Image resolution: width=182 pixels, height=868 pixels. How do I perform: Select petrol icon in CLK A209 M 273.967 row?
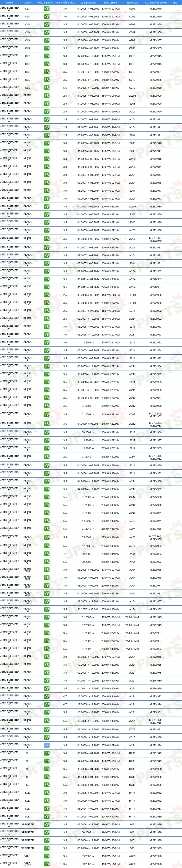pyautogui.click(x=47, y=40)
